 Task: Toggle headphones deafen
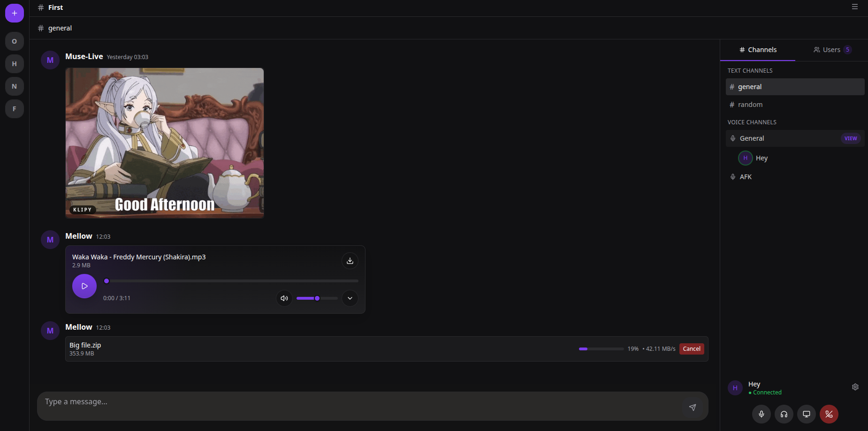[x=784, y=414]
